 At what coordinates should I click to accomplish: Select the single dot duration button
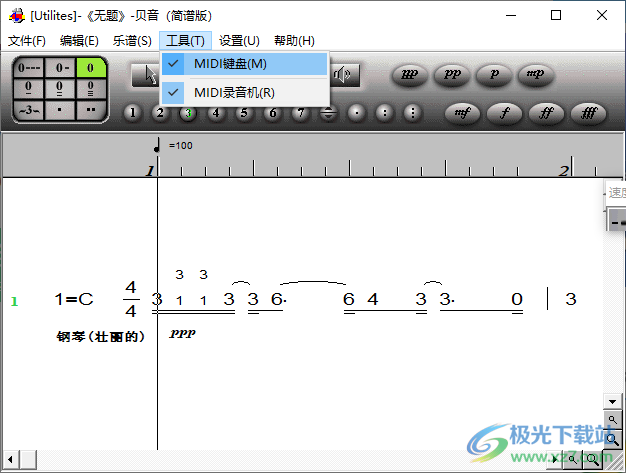point(60,110)
